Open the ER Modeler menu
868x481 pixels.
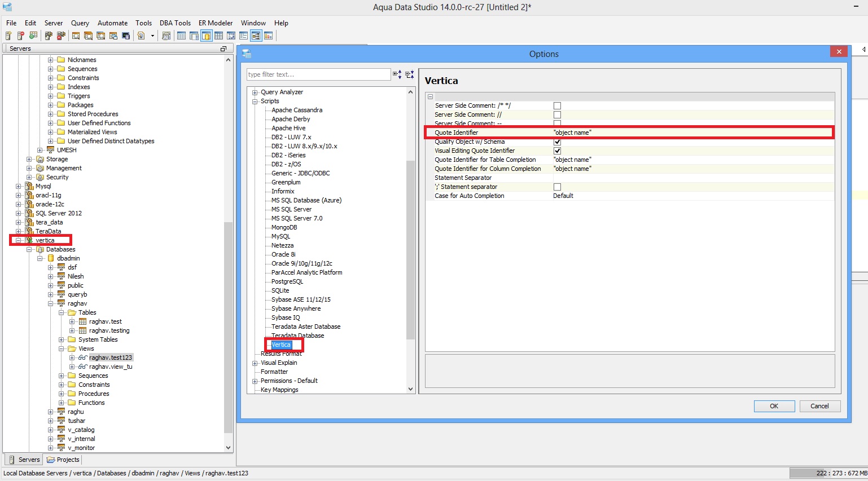pos(216,23)
